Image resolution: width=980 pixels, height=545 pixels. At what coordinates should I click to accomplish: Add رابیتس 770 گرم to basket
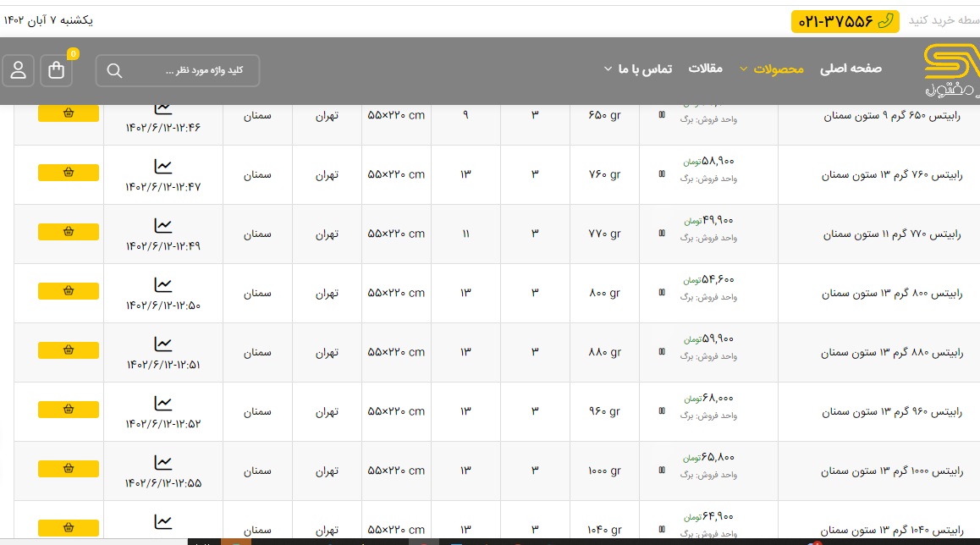pyautogui.click(x=69, y=232)
